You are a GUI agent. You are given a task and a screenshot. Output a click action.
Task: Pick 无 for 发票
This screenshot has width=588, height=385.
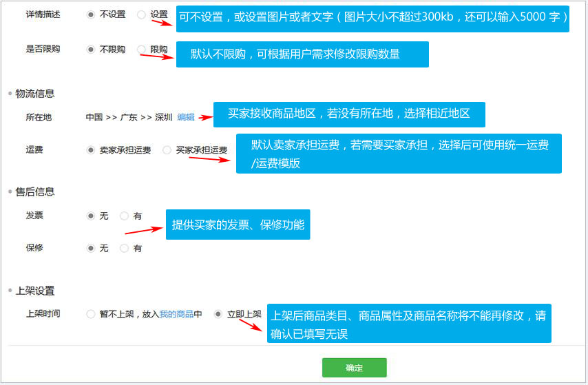click(x=91, y=216)
